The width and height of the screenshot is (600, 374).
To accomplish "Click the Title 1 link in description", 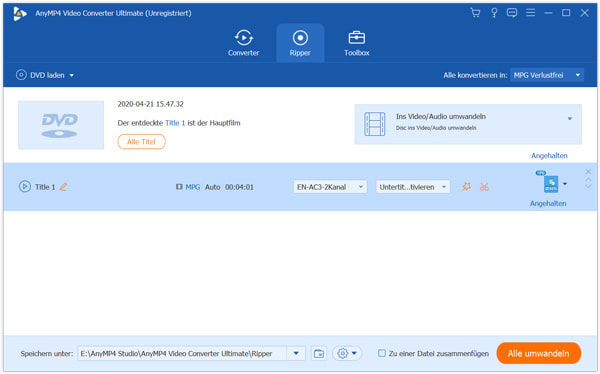I will pos(175,123).
